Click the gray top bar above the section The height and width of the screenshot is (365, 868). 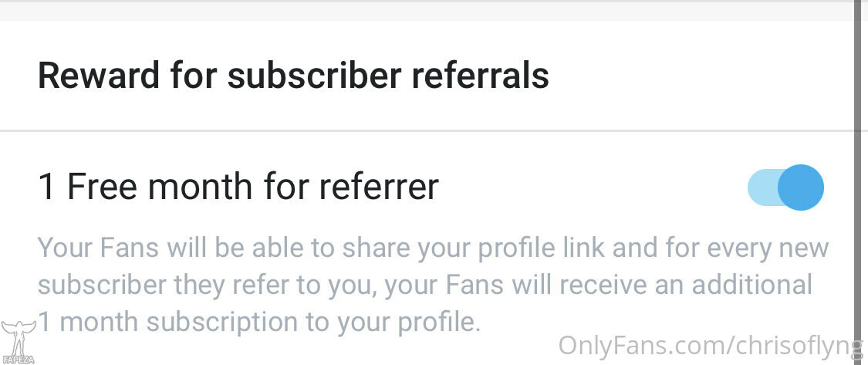coord(424,11)
